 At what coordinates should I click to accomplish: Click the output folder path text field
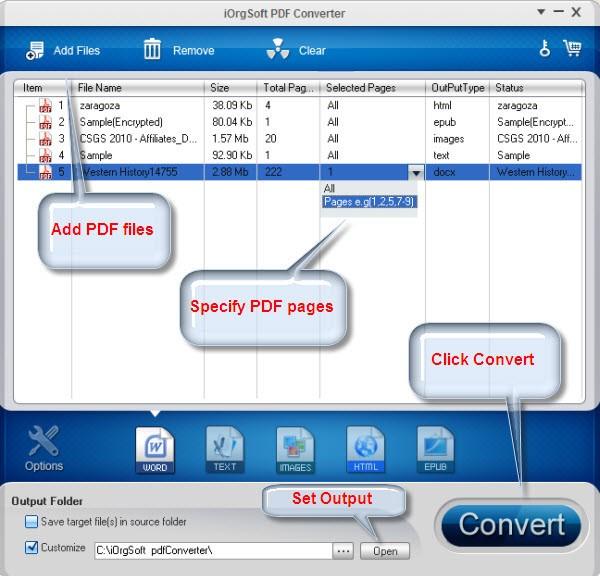tap(210, 550)
